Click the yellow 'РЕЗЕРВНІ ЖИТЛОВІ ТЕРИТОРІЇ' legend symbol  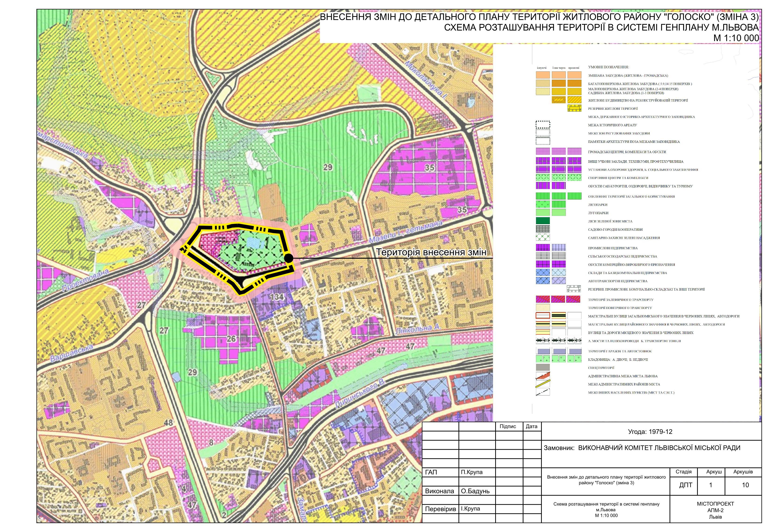574,108
